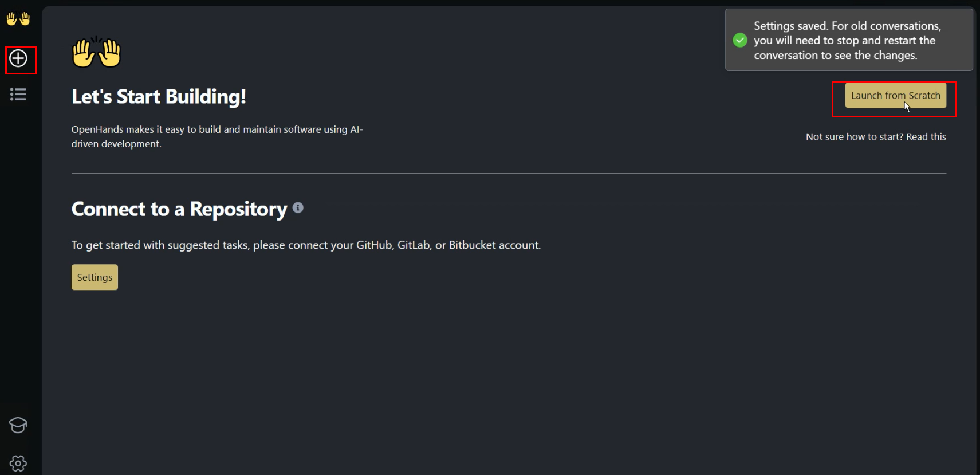980x475 pixels.
Task: Click the OpenHands logo in the sidebar
Action: [x=18, y=19]
